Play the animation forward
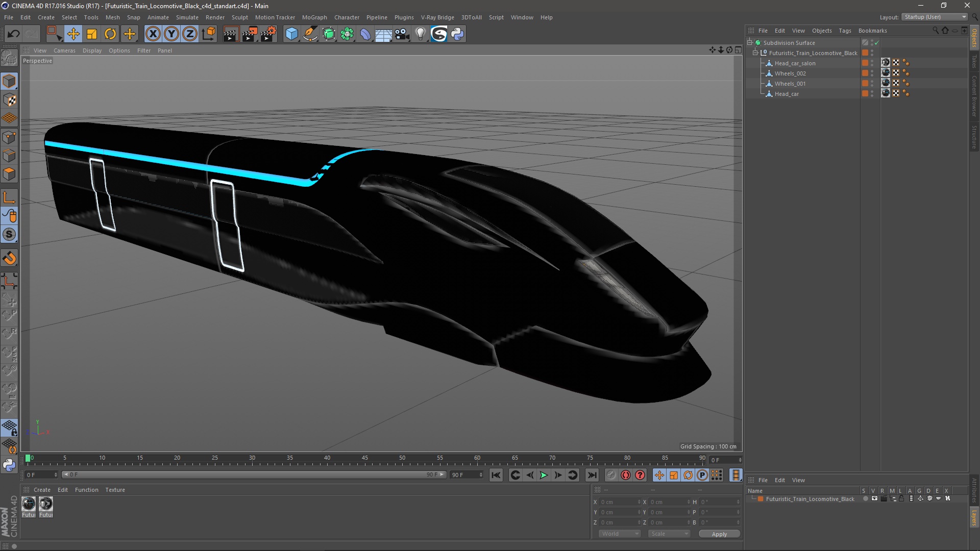The image size is (980, 551). coord(544,475)
